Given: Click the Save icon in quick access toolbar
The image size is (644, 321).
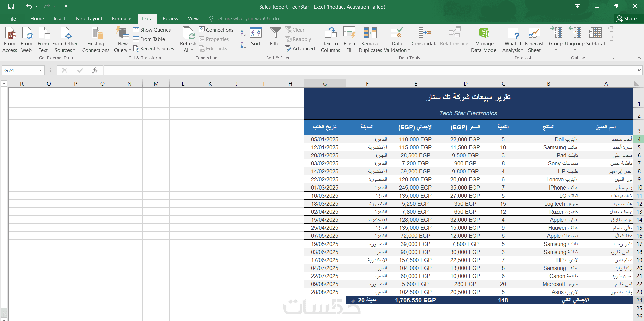Looking at the screenshot, I should (x=11, y=6).
